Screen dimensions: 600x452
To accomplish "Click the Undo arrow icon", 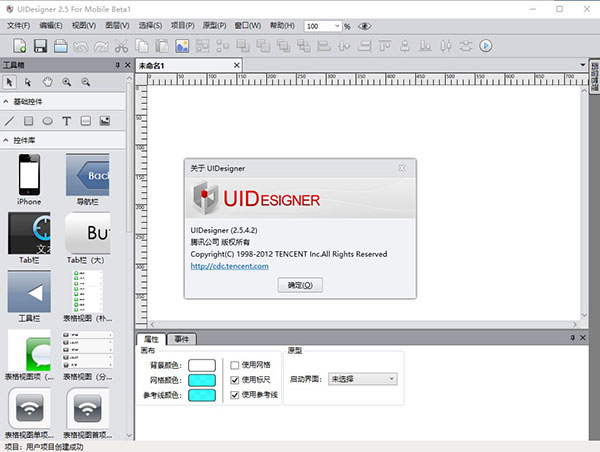I will [81, 47].
